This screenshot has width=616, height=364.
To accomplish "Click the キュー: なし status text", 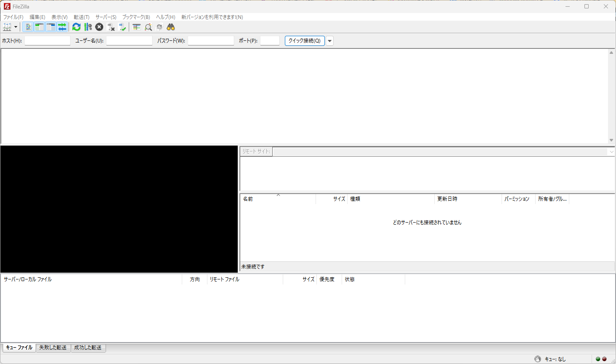I will point(555,359).
